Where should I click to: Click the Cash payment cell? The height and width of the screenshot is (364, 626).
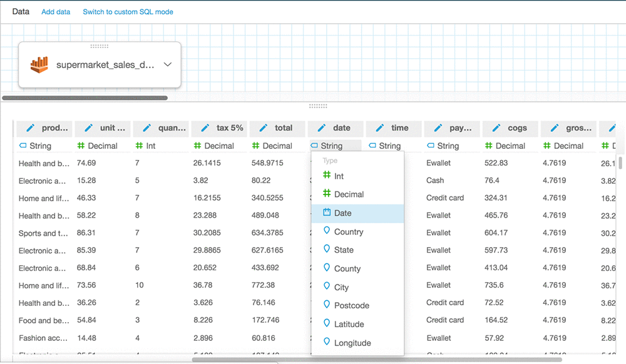click(x=435, y=180)
